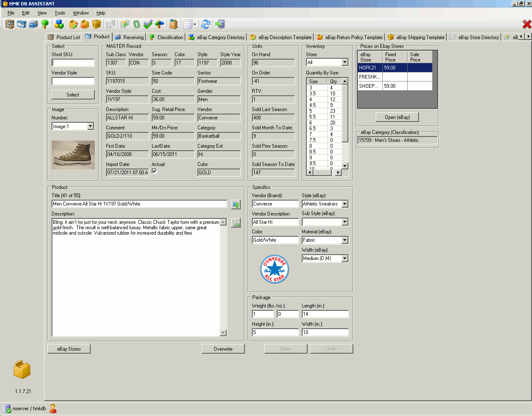The height and width of the screenshot is (416, 532).
Task: Click the box with return arrow toolbar icon
Action: (85, 24)
